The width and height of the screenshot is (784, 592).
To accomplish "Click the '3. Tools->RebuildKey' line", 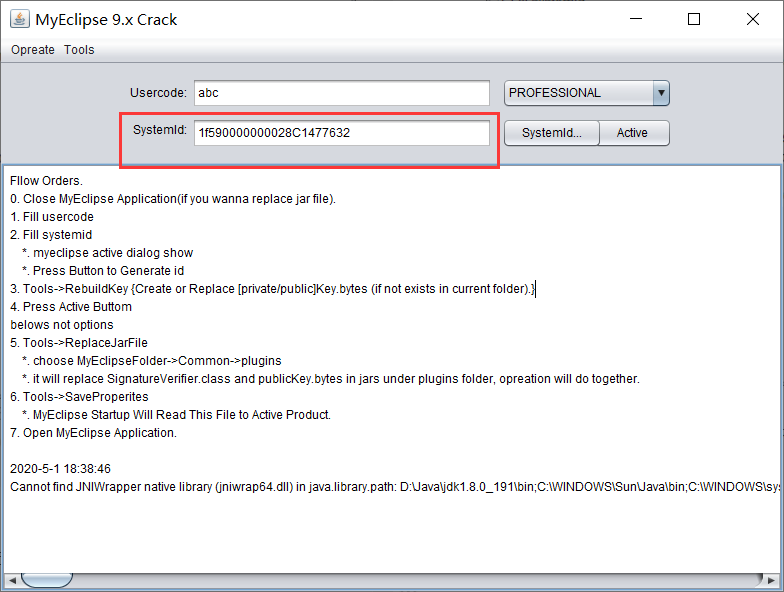I will click(272, 289).
